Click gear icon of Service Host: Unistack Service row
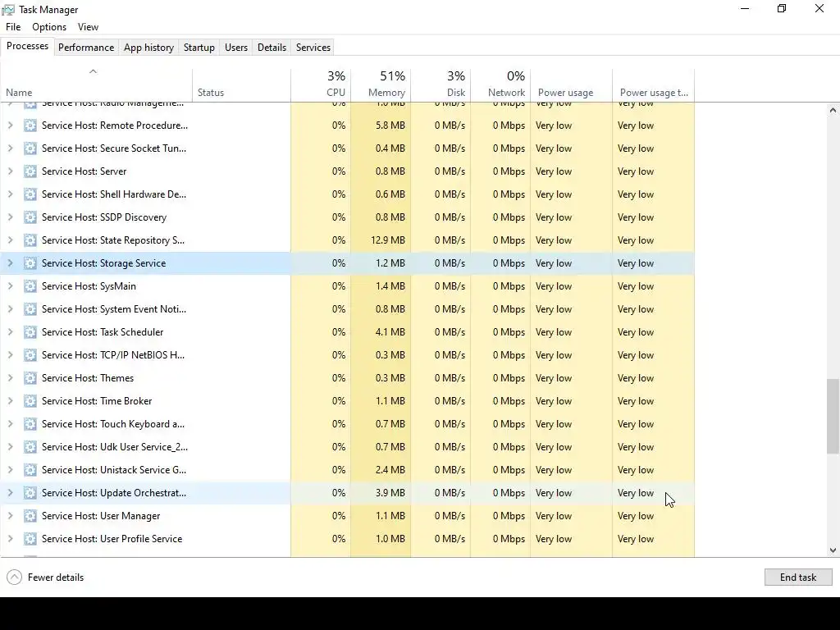Screen dimensions: 840x630 click(x=30, y=471)
